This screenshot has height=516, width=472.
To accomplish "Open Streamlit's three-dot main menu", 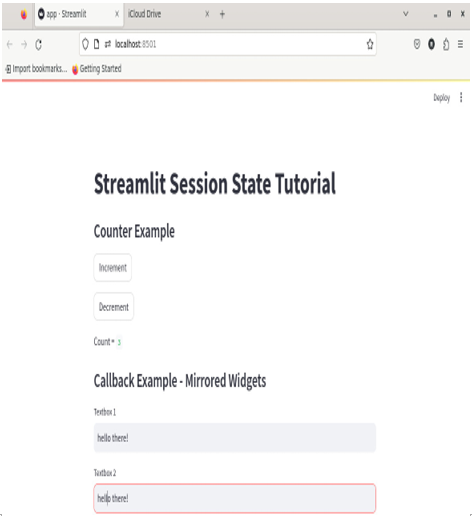I will 461,97.
